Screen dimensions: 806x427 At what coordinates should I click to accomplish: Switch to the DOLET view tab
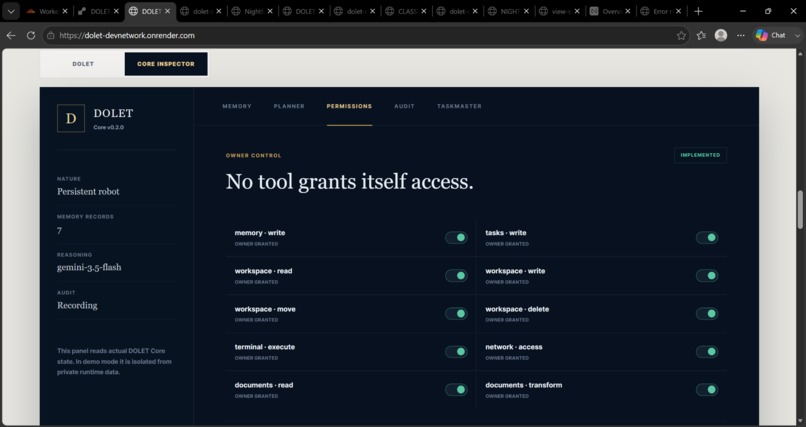(x=83, y=64)
